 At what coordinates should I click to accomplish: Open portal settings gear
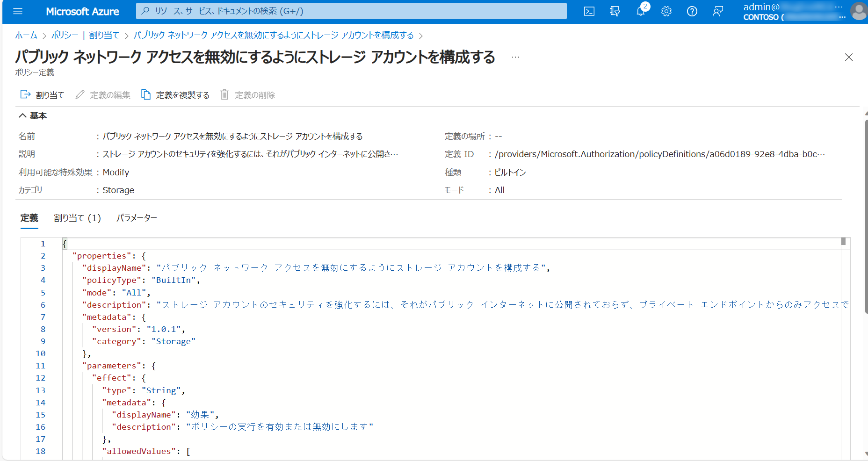pyautogui.click(x=666, y=11)
